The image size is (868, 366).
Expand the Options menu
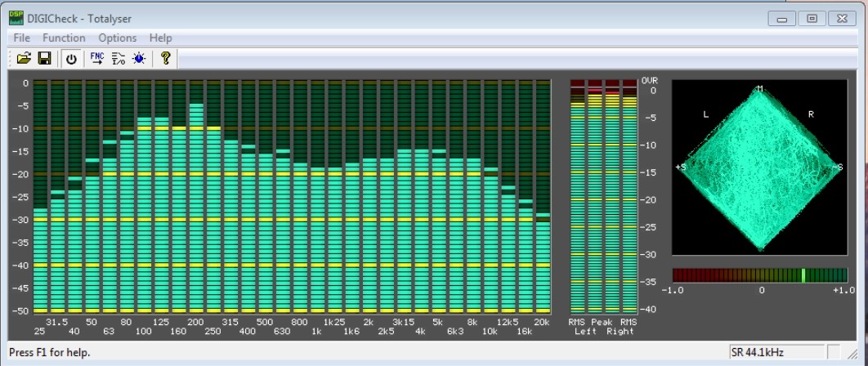[x=117, y=38]
